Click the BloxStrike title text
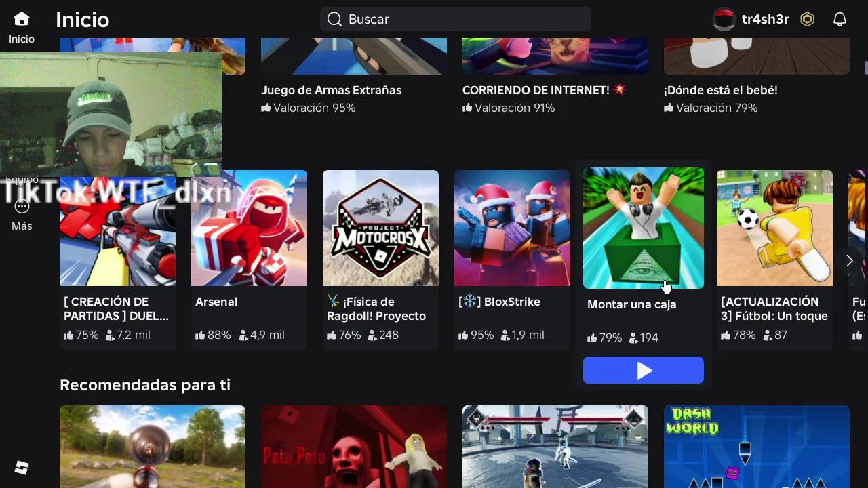The width and height of the screenshot is (868, 488). tap(500, 302)
